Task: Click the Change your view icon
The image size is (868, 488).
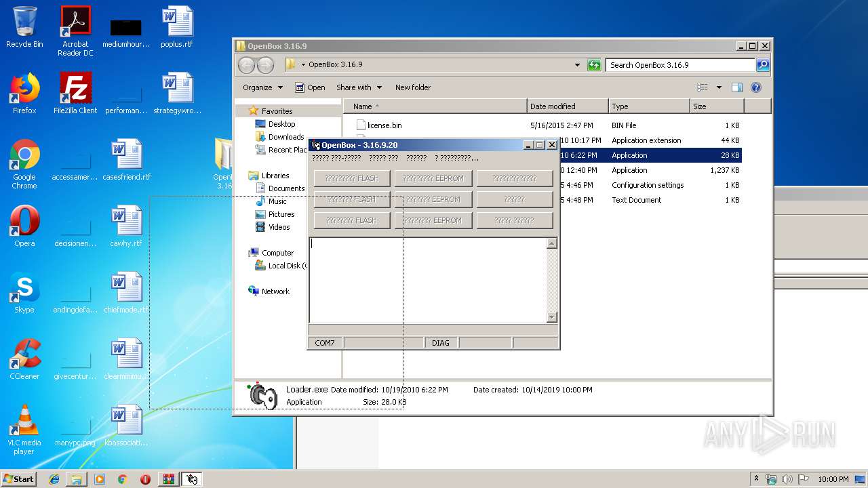Action: click(x=703, y=87)
